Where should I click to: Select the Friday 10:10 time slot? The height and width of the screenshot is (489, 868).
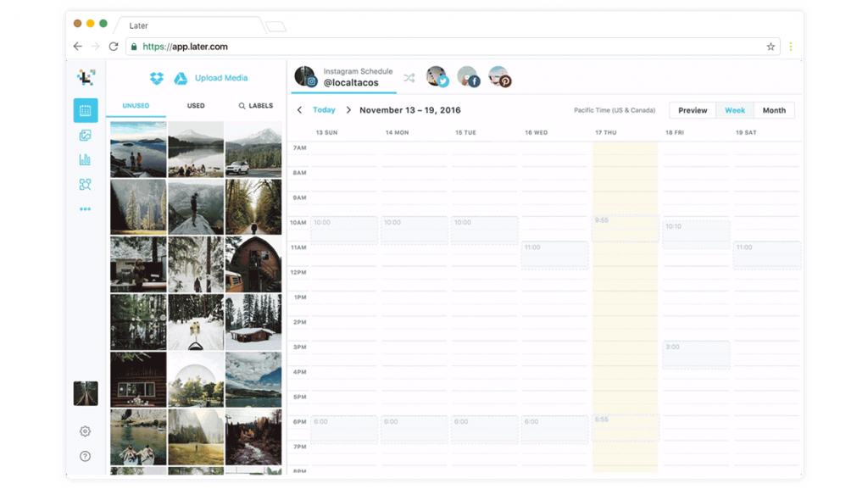pyautogui.click(x=696, y=234)
